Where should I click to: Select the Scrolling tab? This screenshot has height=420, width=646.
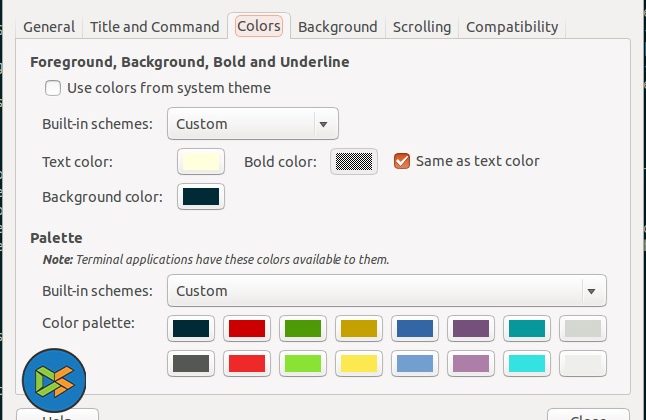(x=421, y=27)
